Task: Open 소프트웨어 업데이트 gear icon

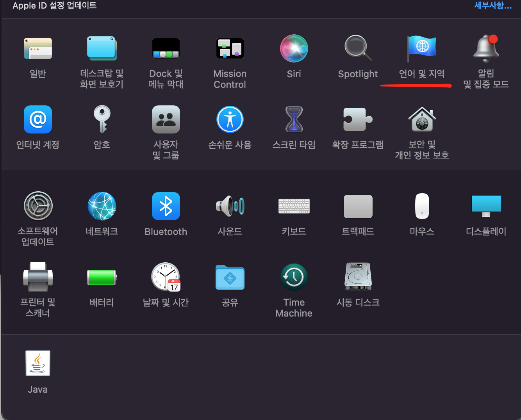Action: click(38, 206)
